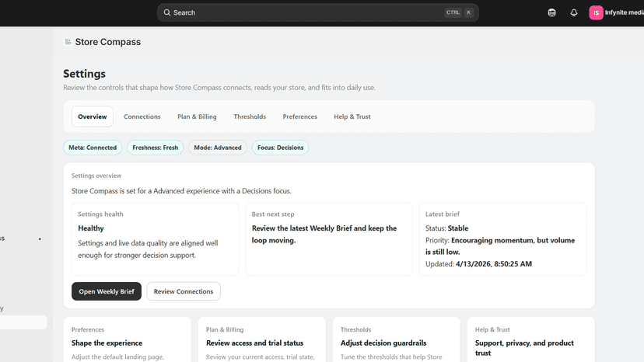Click the pink IS account avatar
This screenshot has height=362, width=644.
(x=596, y=12)
